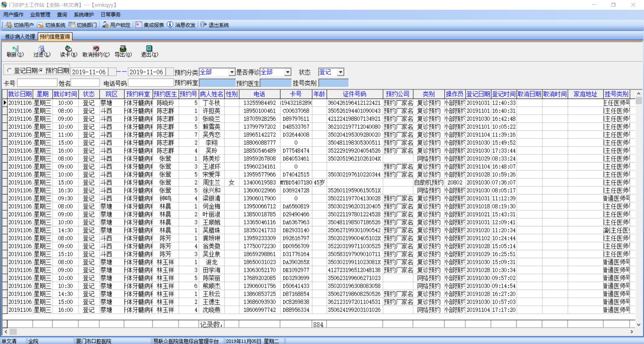644x344 pixels.
Task: Open the 系统维护 menu
Action: [x=84, y=15]
